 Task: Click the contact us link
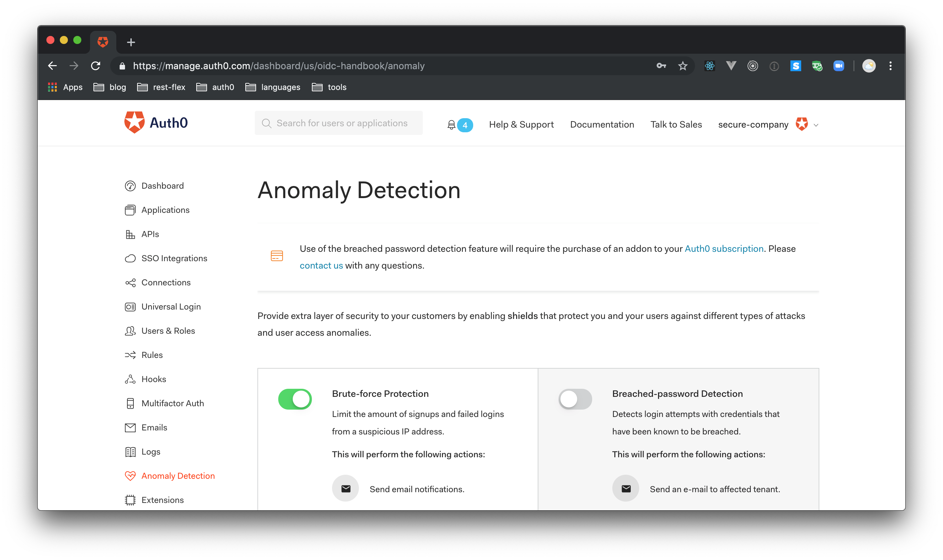(x=321, y=266)
